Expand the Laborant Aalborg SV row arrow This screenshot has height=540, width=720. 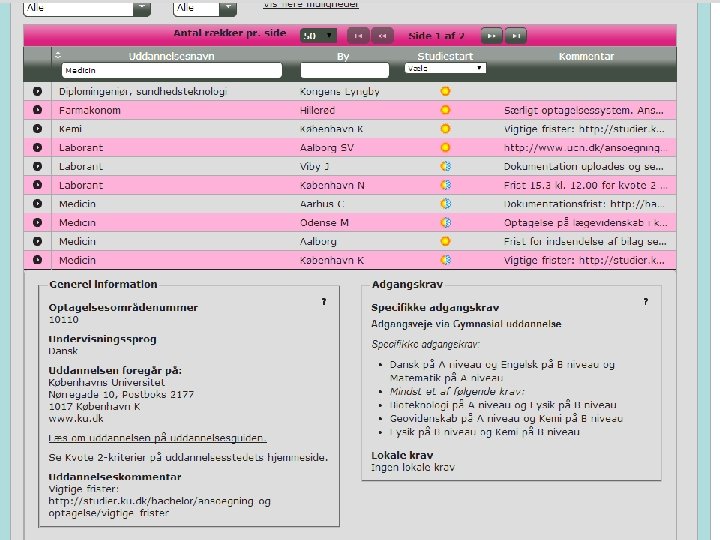(37, 147)
